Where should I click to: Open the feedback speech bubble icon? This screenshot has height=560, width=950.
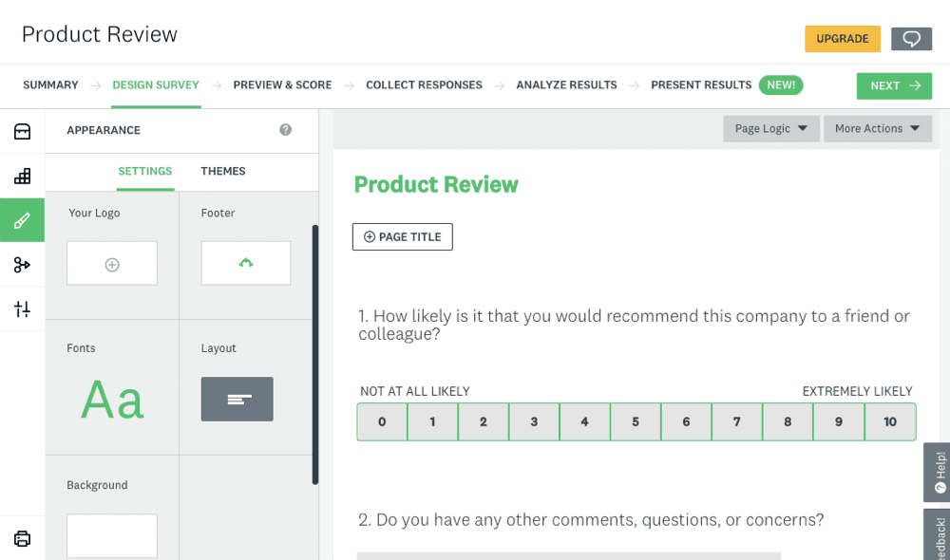911,39
